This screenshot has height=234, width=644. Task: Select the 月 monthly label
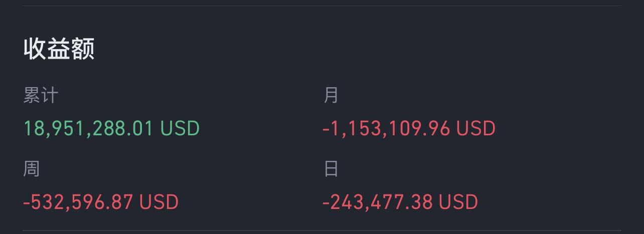point(331,95)
